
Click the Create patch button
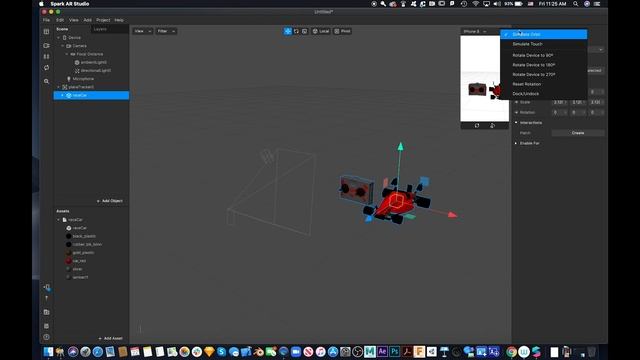click(x=578, y=133)
